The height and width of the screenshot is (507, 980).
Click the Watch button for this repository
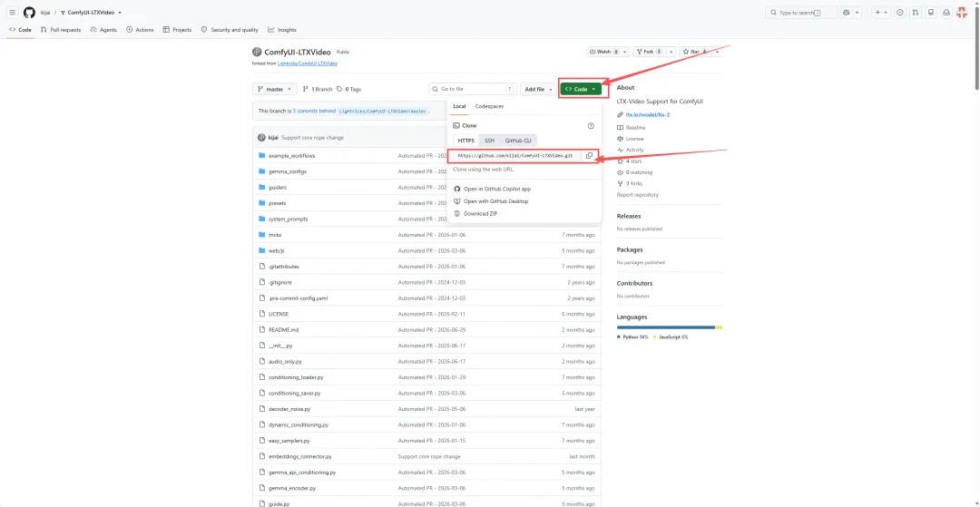point(603,52)
